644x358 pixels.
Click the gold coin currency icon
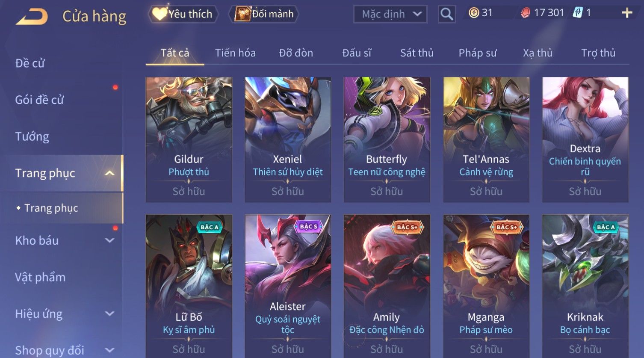click(x=473, y=13)
